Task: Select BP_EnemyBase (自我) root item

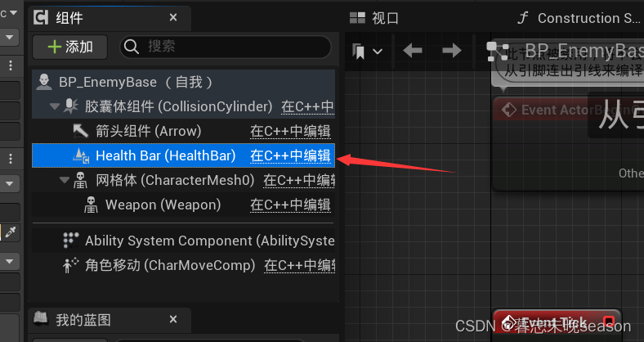Action: [x=183, y=82]
